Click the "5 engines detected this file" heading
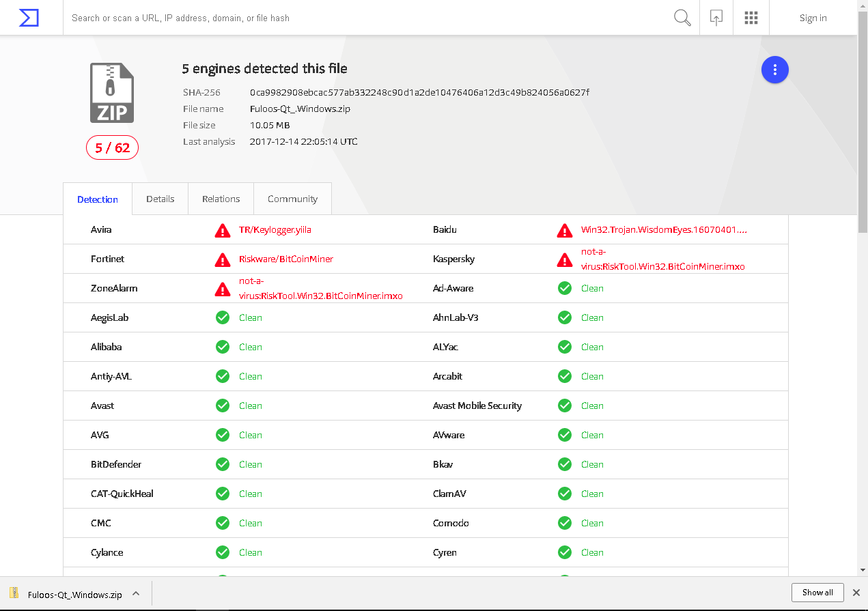This screenshot has height=611, width=868. click(265, 69)
